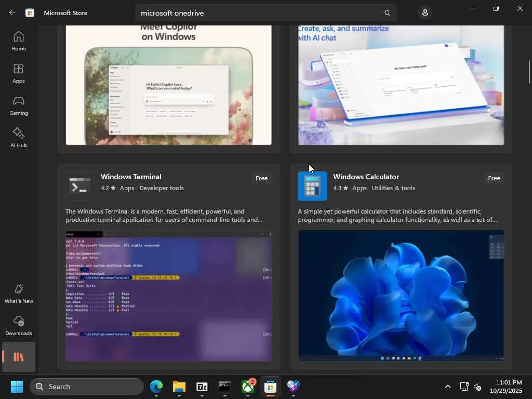
Task: Click the Windows Terminal title
Action: point(131,177)
